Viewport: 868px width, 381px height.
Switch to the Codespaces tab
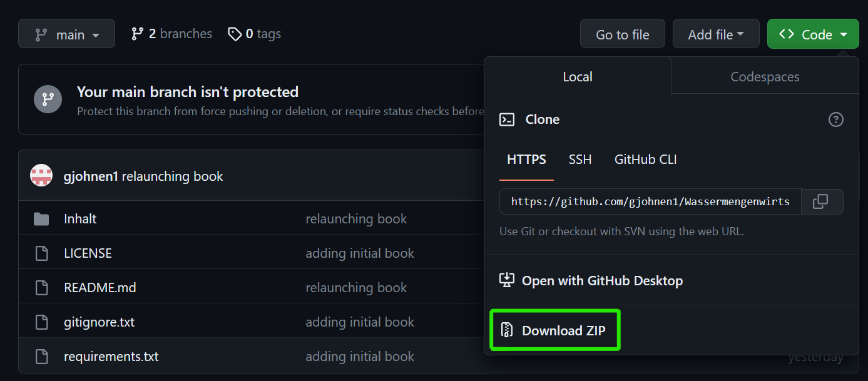pos(765,77)
